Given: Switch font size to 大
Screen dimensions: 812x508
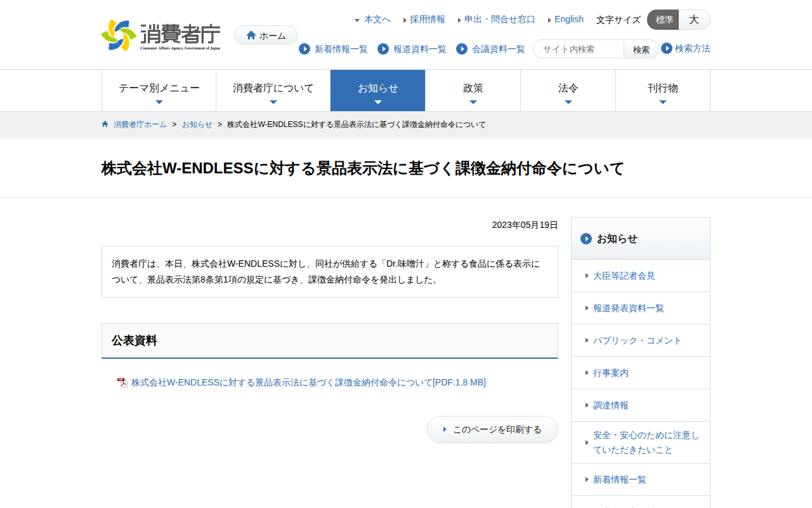Looking at the screenshot, I should pyautogui.click(x=694, y=20).
